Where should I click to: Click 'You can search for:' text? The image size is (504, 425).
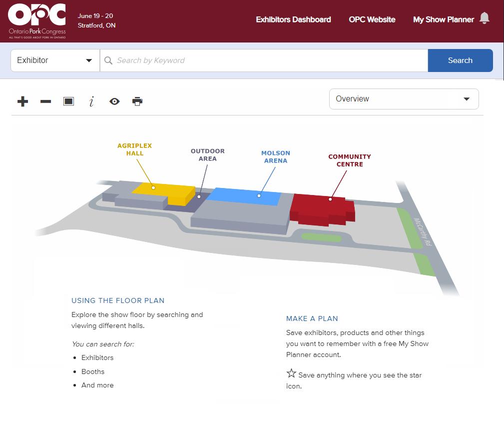coord(103,344)
